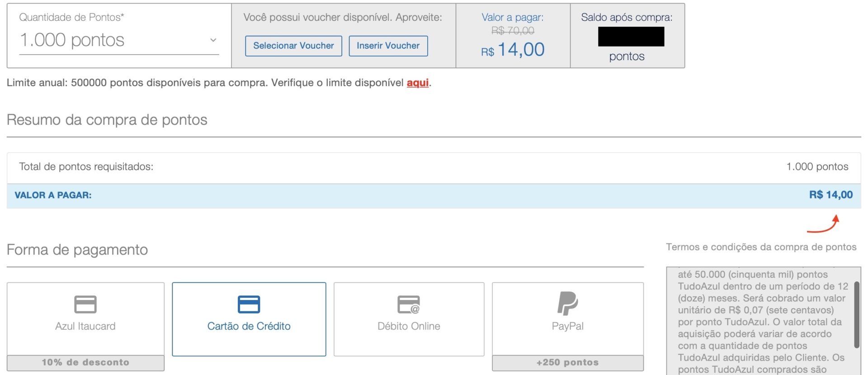Click 'Você possui voucher disponível' message
868x375 pixels.
[343, 18]
